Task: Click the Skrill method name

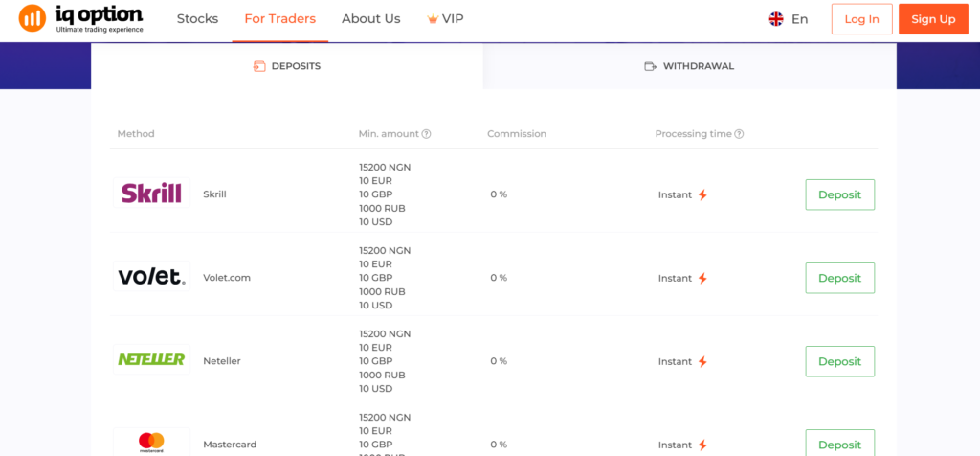Action: [215, 194]
